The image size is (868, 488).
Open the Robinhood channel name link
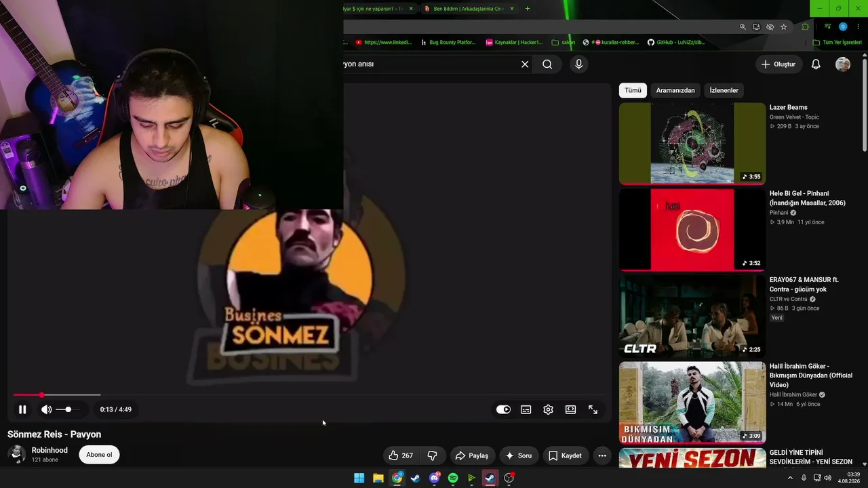click(50, 450)
